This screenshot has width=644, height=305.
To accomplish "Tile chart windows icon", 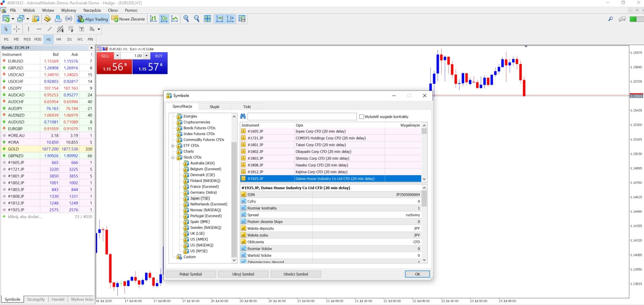I will point(207,19).
